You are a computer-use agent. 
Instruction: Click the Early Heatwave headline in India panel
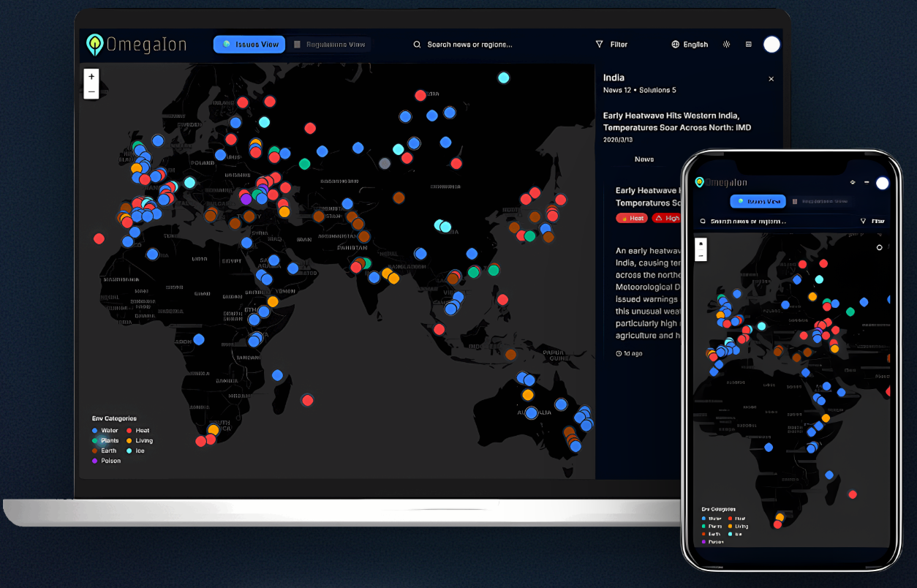click(676, 121)
